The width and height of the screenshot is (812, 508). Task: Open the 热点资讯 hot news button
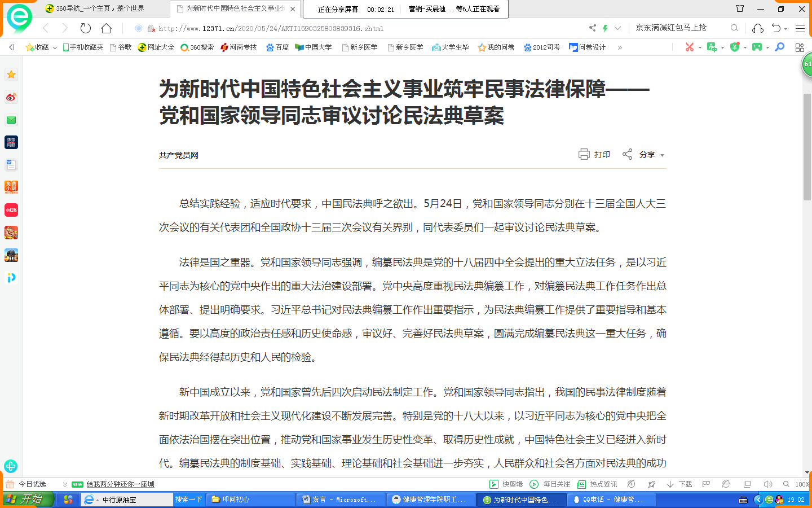(x=597, y=484)
